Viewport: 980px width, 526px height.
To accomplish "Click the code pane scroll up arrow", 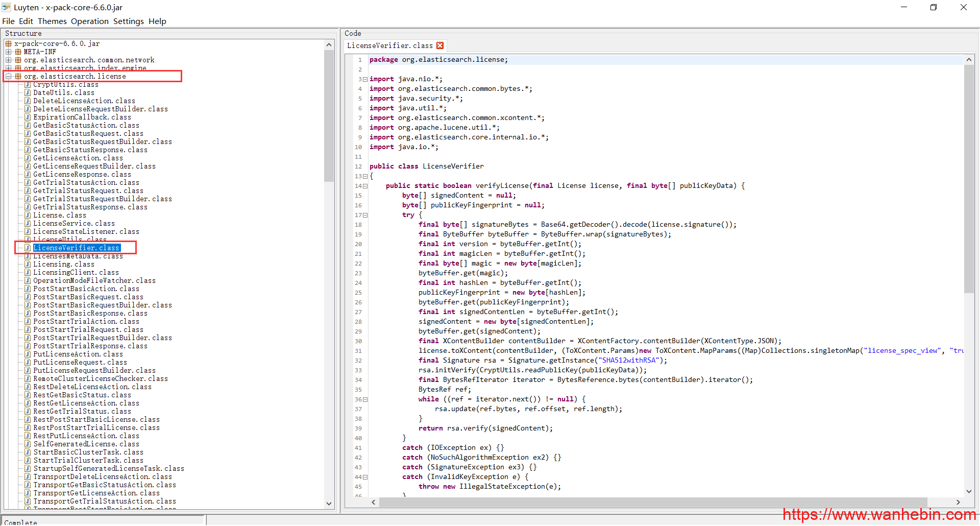I will (x=969, y=60).
